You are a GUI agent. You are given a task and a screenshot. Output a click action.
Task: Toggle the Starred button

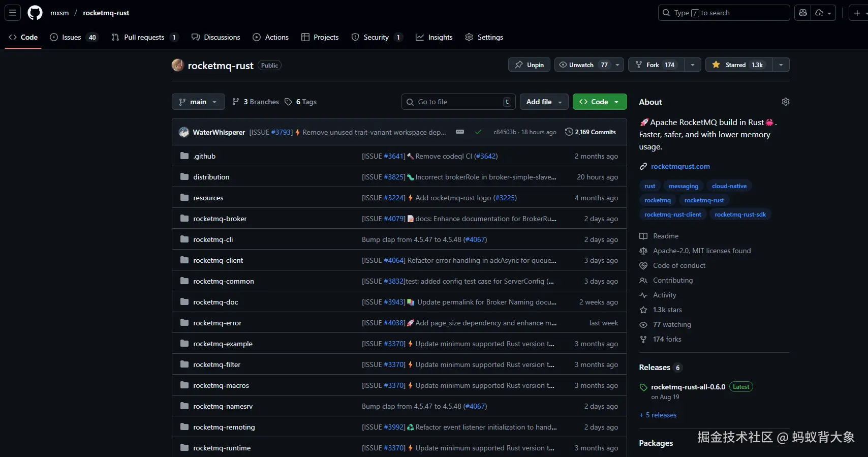[x=738, y=65]
